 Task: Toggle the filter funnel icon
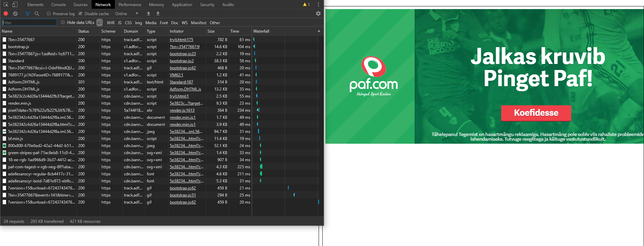[x=28, y=13]
